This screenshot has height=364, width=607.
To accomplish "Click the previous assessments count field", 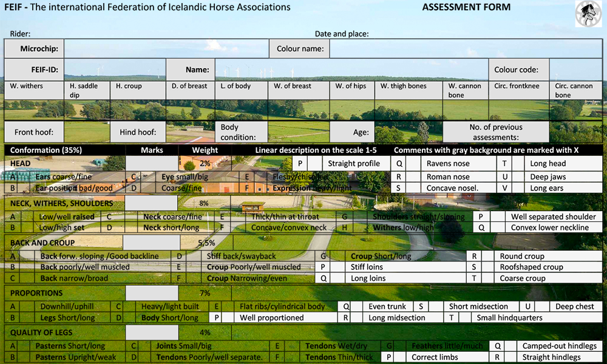I will [x=575, y=132].
